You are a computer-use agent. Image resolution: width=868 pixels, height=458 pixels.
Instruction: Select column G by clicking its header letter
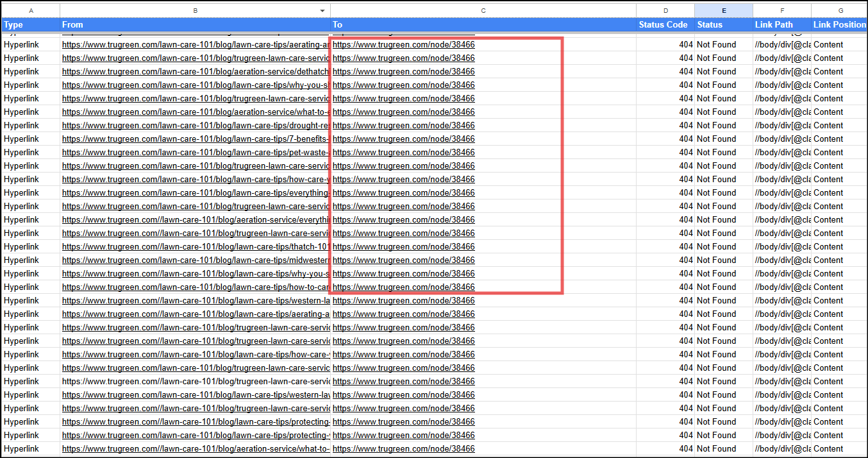(840, 10)
